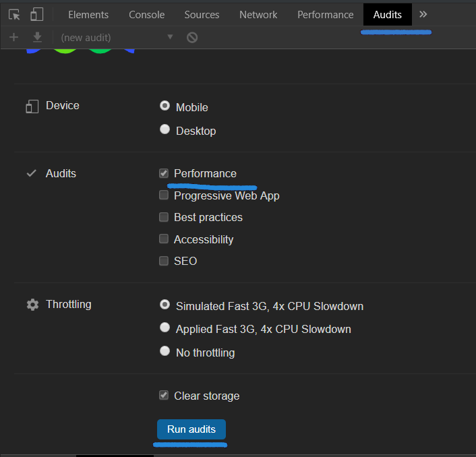Select the No throttling option

pyautogui.click(x=165, y=351)
